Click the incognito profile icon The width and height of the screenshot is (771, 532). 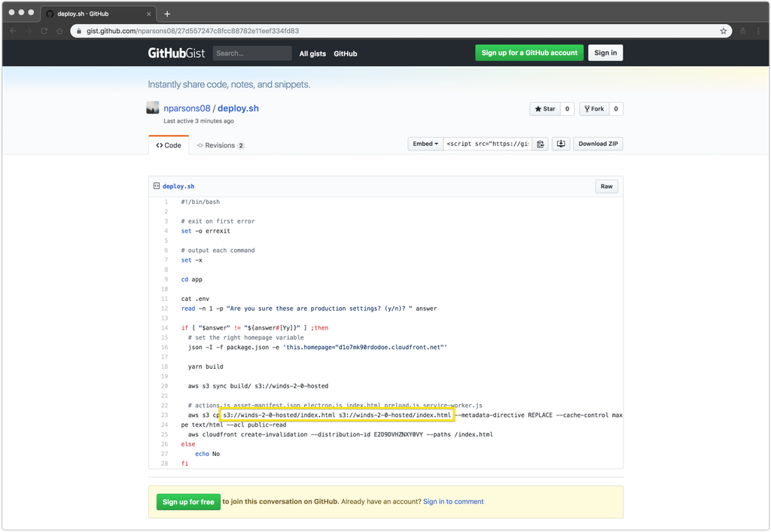tap(742, 31)
